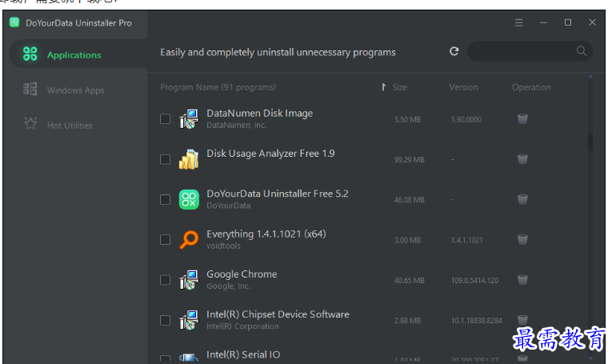Refresh the program list
Viewport: 612px width, 364px height.
click(454, 51)
